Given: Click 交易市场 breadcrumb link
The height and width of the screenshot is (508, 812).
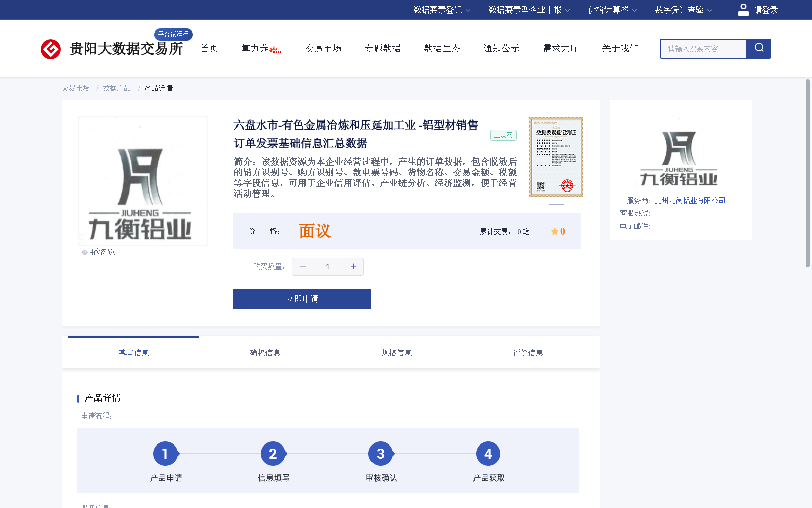Looking at the screenshot, I should tap(76, 88).
